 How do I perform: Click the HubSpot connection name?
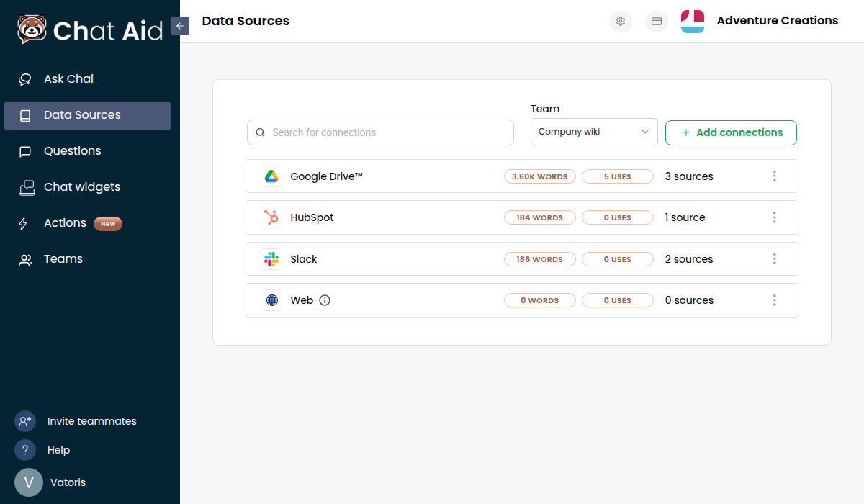click(312, 217)
